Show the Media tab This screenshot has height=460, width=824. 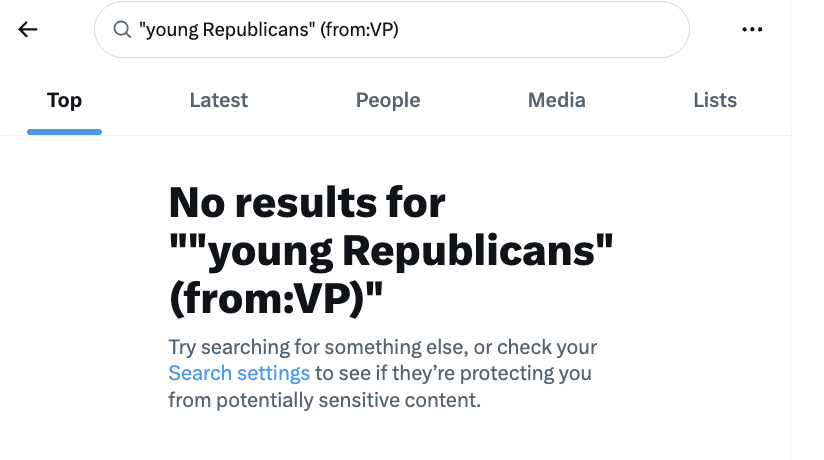pyautogui.click(x=557, y=100)
